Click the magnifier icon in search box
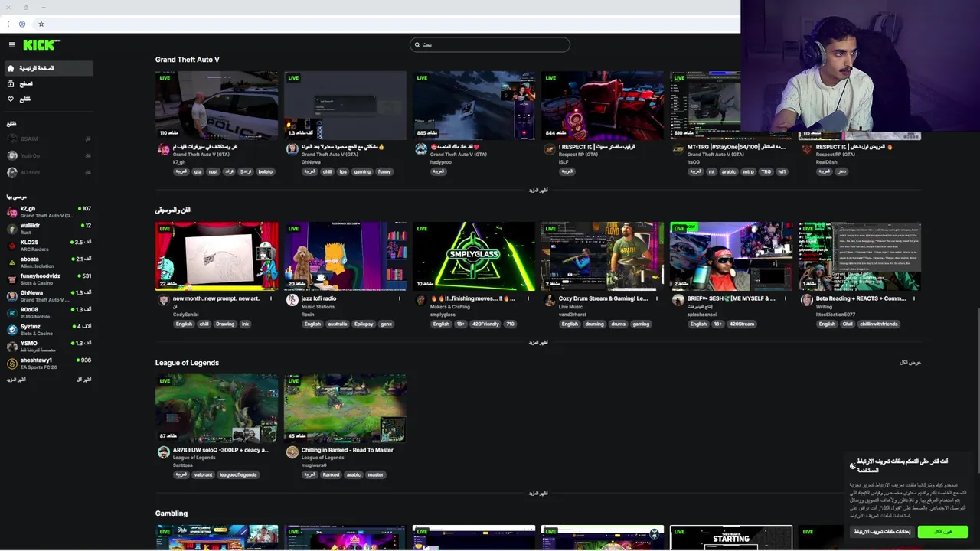 416,44
